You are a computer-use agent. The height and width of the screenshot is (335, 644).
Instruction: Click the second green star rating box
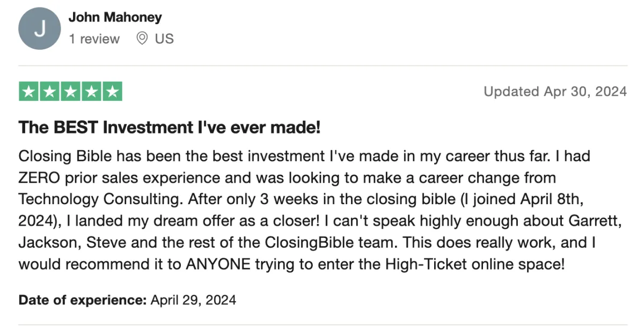point(49,92)
